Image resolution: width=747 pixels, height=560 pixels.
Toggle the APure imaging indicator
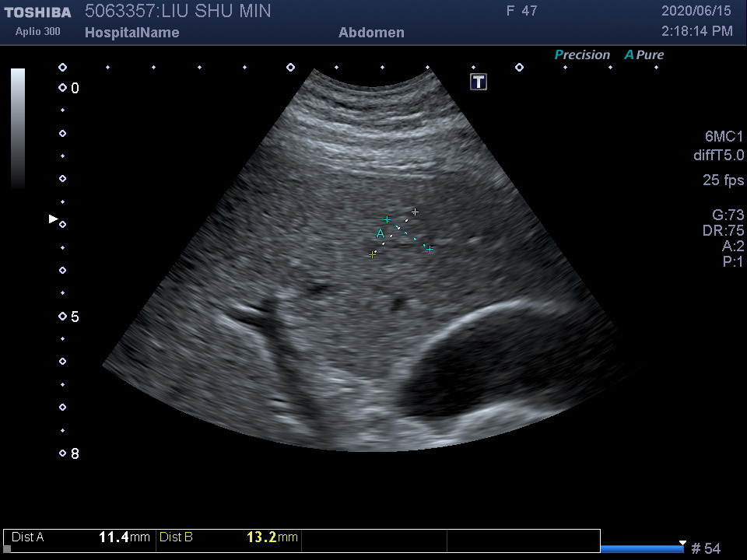pyautogui.click(x=644, y=55)
